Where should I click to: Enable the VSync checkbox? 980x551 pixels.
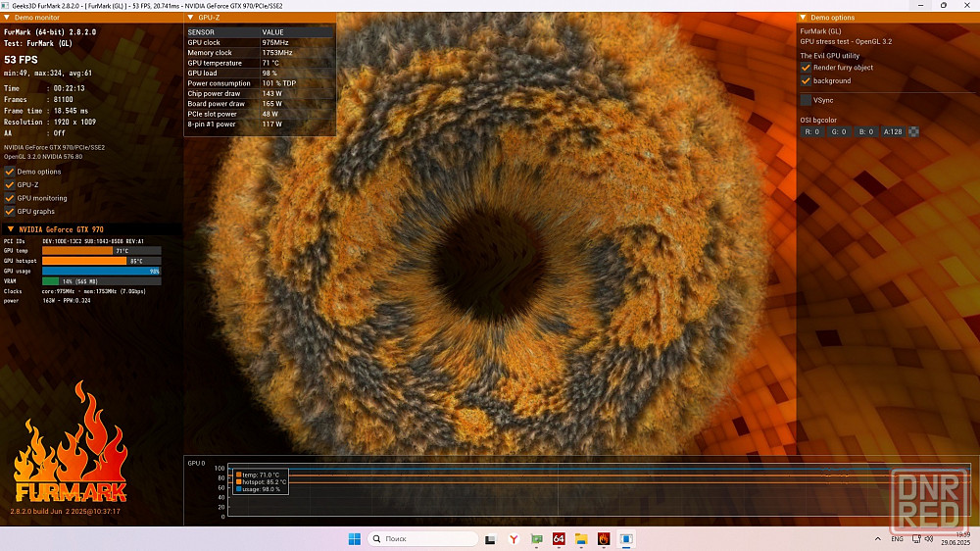click(806, 100)
